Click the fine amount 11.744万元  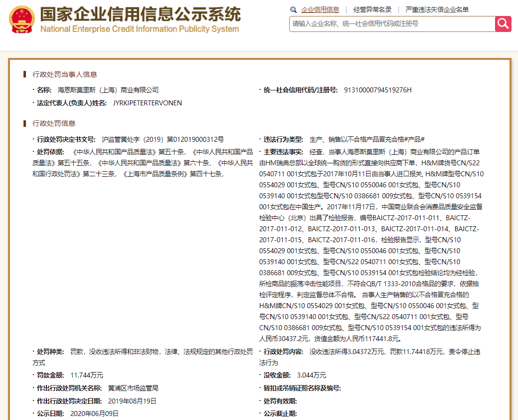[87, 375]
